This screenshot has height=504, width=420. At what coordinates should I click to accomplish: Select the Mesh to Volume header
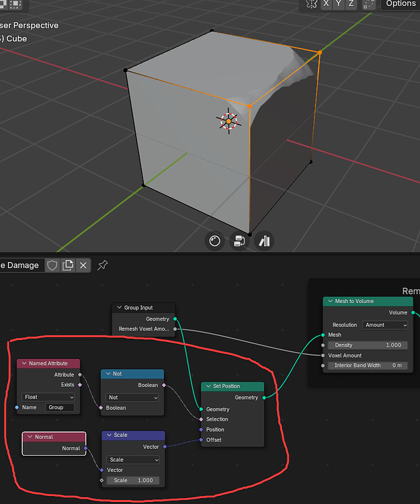(368, 301)
